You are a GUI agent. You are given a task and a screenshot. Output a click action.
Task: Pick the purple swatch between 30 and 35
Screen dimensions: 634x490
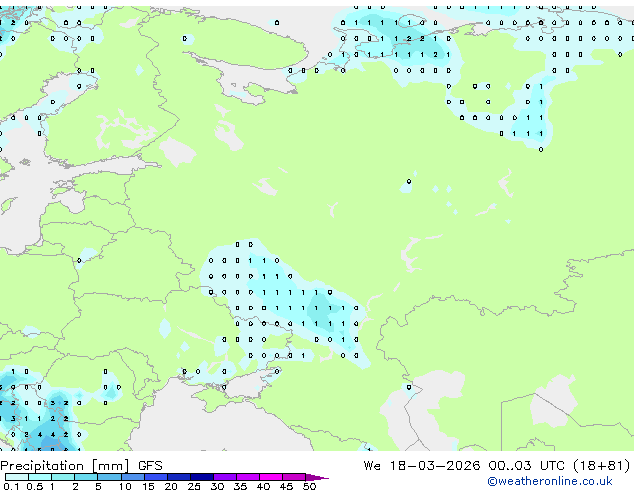[x=225, y=477]
